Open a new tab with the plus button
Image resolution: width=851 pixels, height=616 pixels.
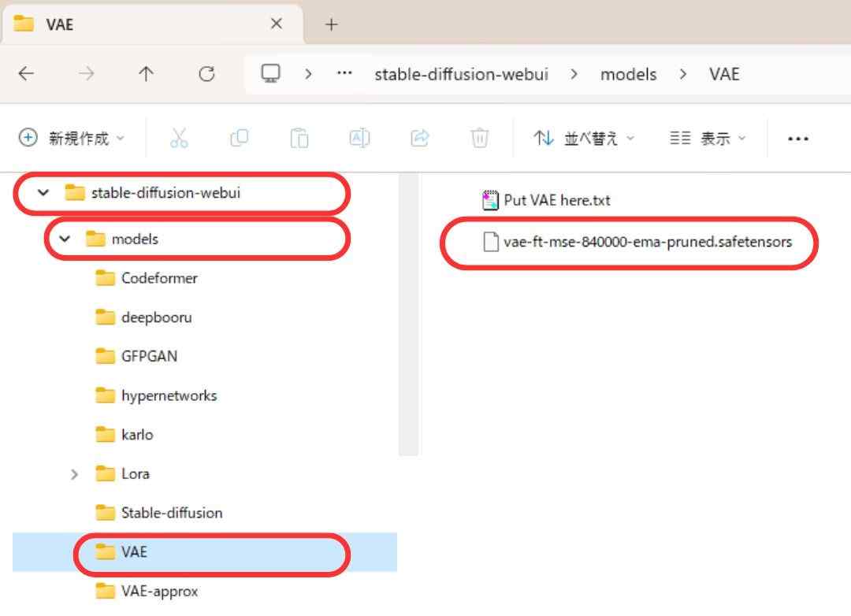tap(331, 24)
